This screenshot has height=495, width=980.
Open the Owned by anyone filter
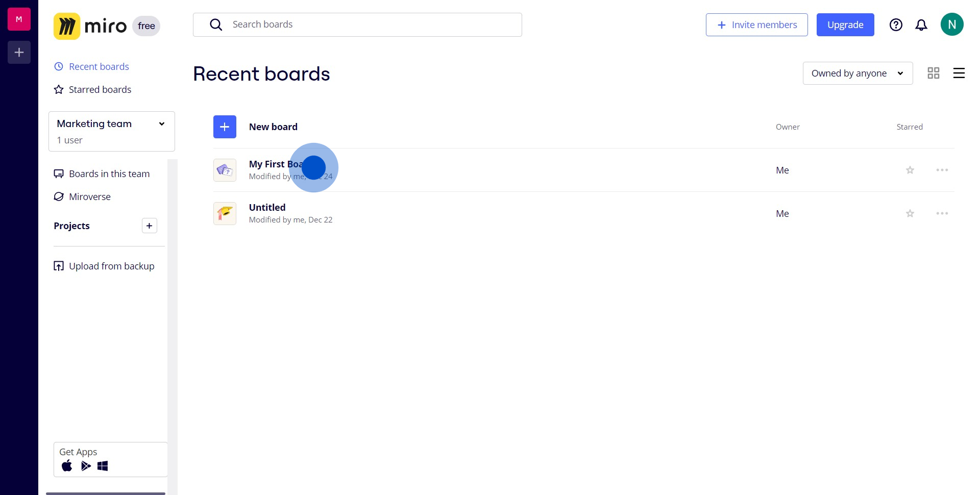click(x=857, y=73)
